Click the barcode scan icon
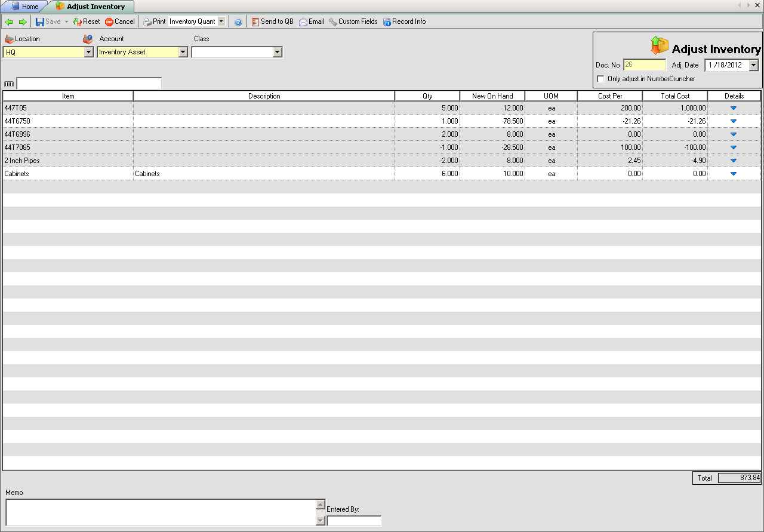This screenshot has height=532, width=764. (9, 84)
